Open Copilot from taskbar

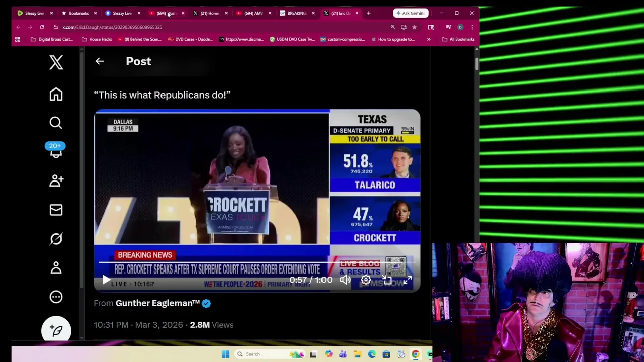[328, 354]
